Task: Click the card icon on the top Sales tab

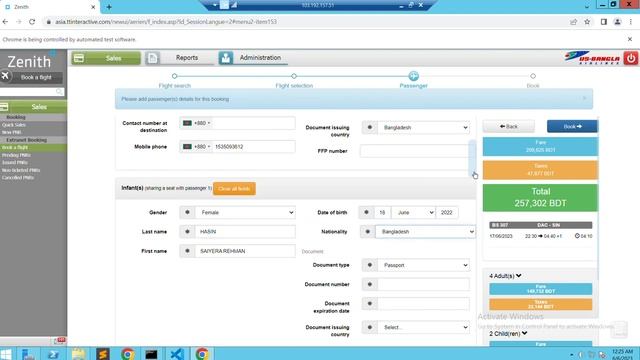Action: 79,58
